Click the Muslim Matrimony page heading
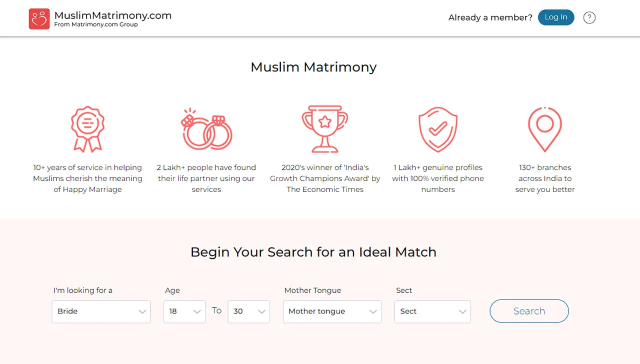Image resolution: width=640 pixels, height=364 pixels. tap(313, 67)
